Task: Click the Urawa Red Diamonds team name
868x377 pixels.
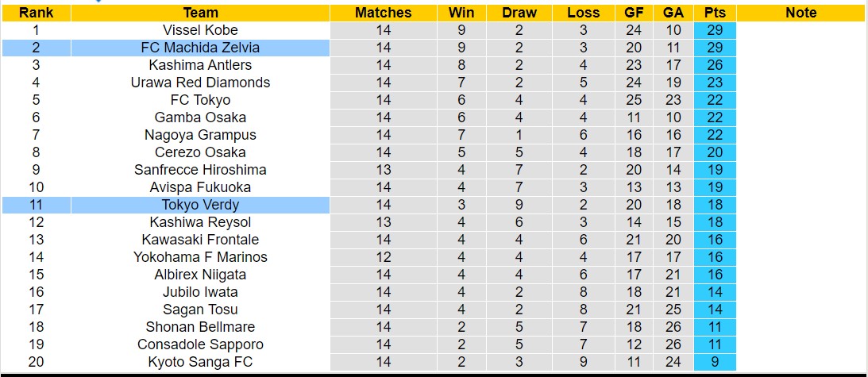Action: pyautogui.click(x=200, y=83)
